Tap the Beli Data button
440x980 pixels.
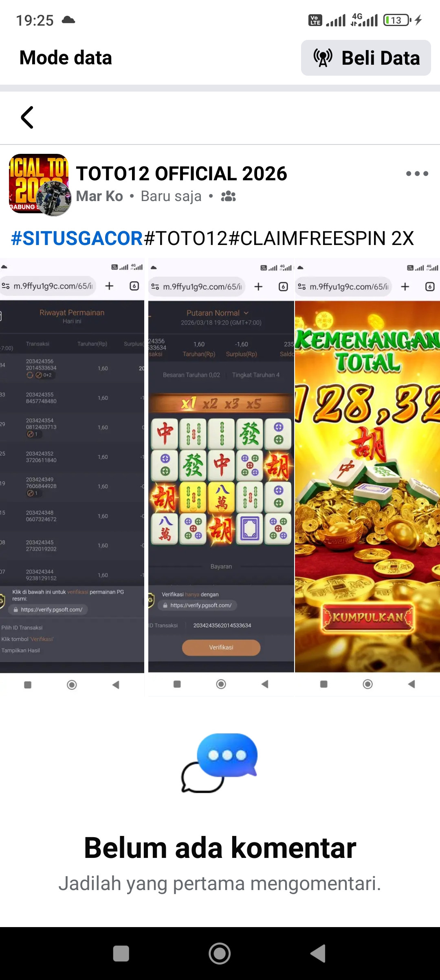pyautogui.click(x=366, y=58)
